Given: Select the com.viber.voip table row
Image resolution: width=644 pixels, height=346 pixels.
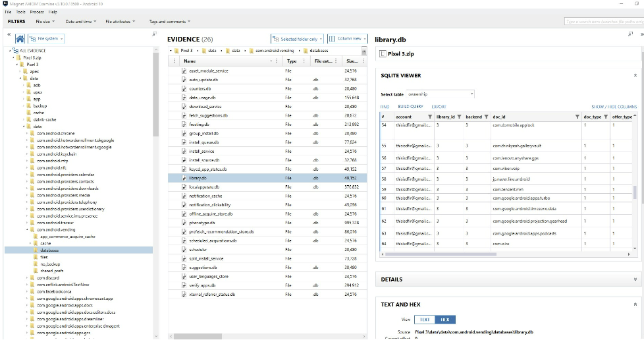Looking at the screenshot, I should coord(506,169).
